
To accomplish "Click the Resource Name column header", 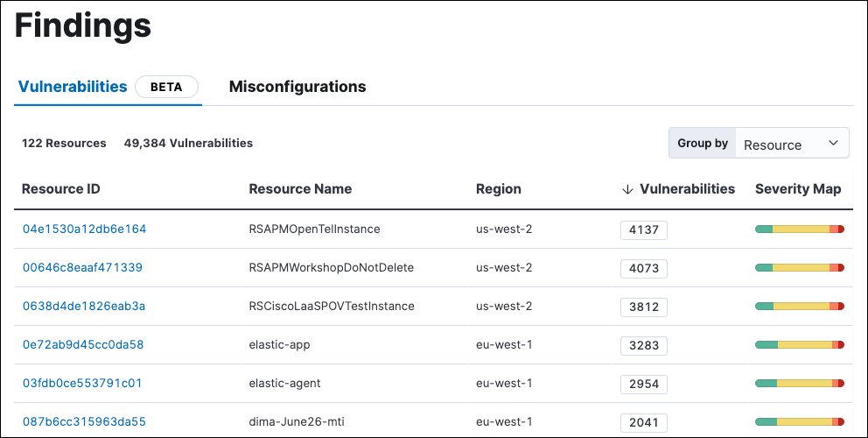I will click(x=300, y=189).
